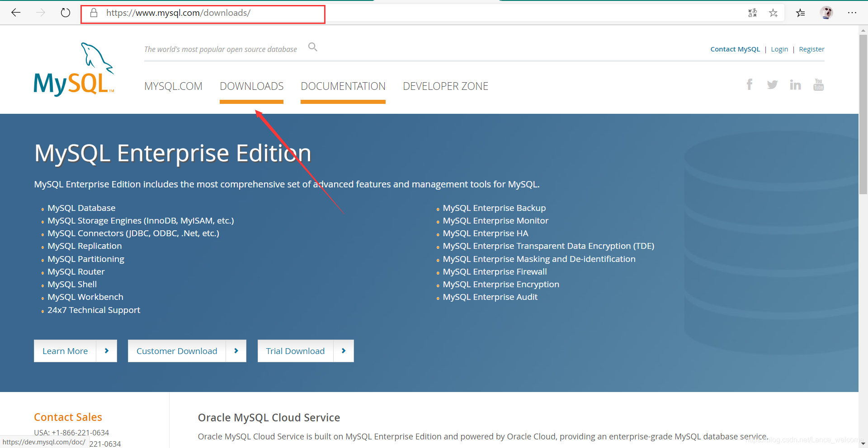Click the 24x7 Technical Support item

click(94, 310)
